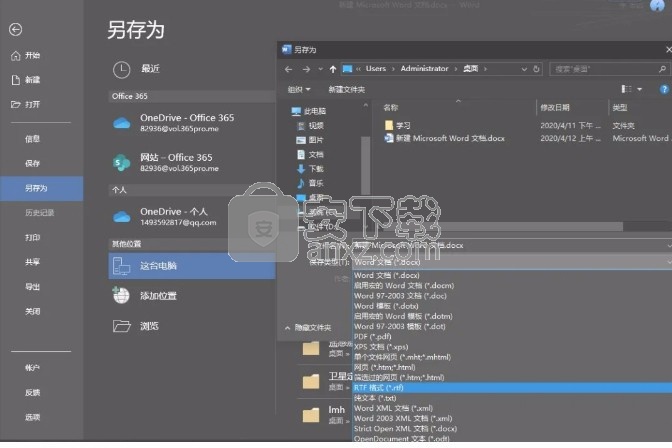Click the 新建文件夹 button
Screen dimensions: 672x448
[x=347, y=89]
